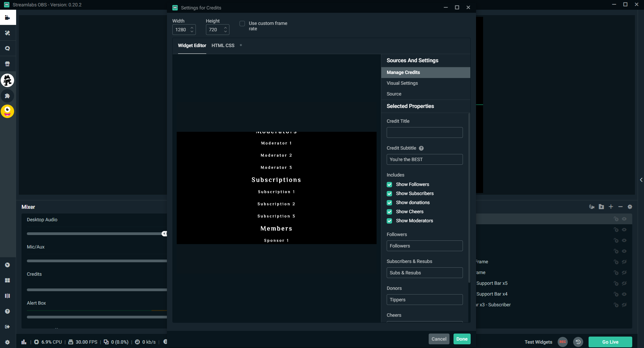644x348 pixels.
Task: Open the yellow monster app icon
Action: (7, 111)
